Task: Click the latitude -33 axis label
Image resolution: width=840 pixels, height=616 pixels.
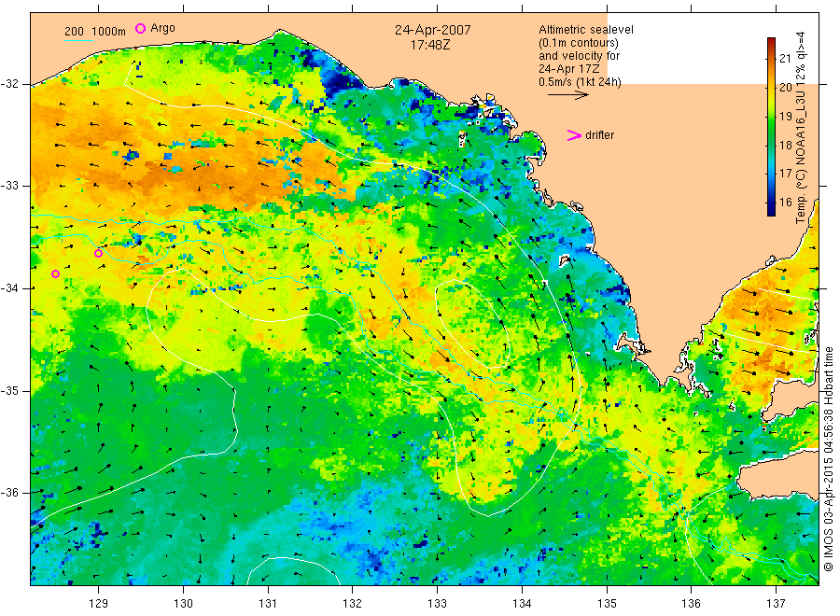Action: [10, 186]
